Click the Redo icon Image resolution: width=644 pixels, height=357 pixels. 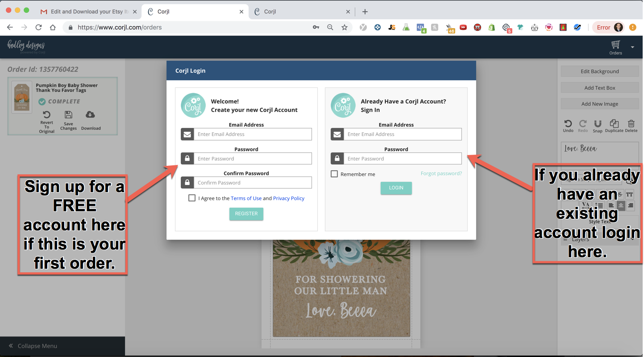pyautogui.click(x=583, y=123)
